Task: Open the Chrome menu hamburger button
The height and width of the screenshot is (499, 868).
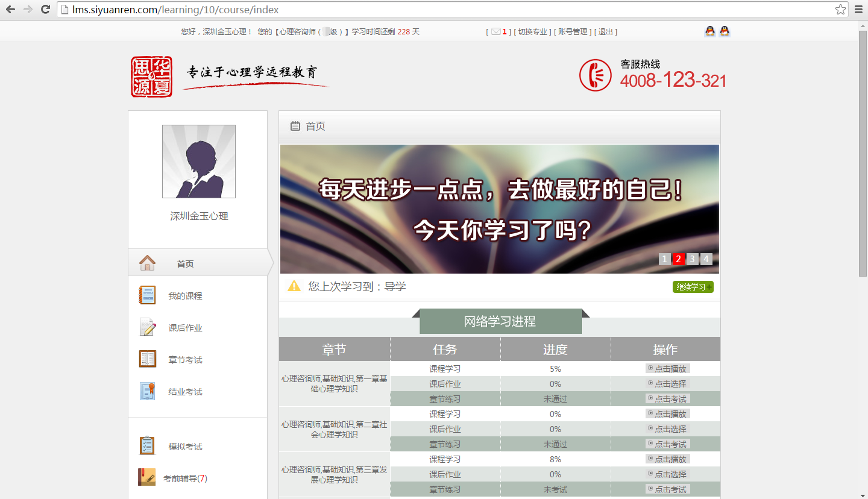Action: point(858,10)
